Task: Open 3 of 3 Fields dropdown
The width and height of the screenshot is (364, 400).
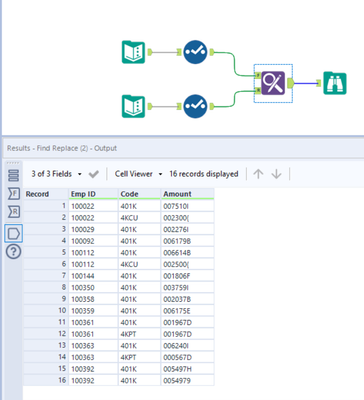Action: 56,174
